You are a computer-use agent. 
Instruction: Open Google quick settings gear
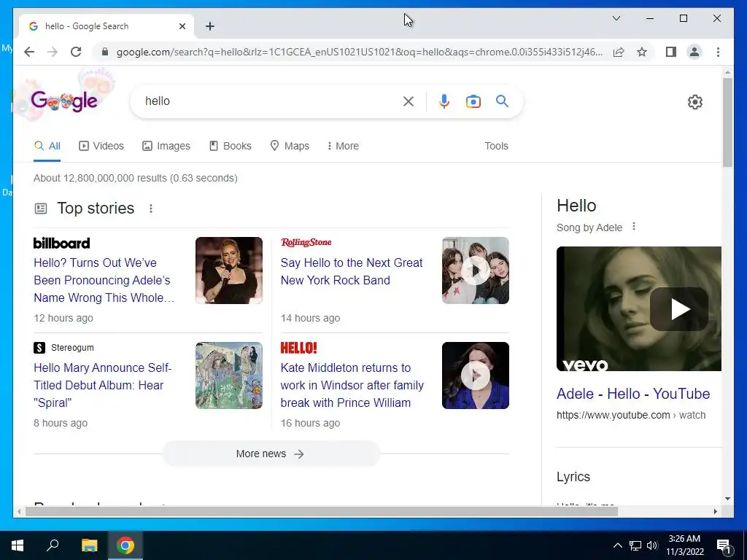pyautogui.click(x=695, y=102)
